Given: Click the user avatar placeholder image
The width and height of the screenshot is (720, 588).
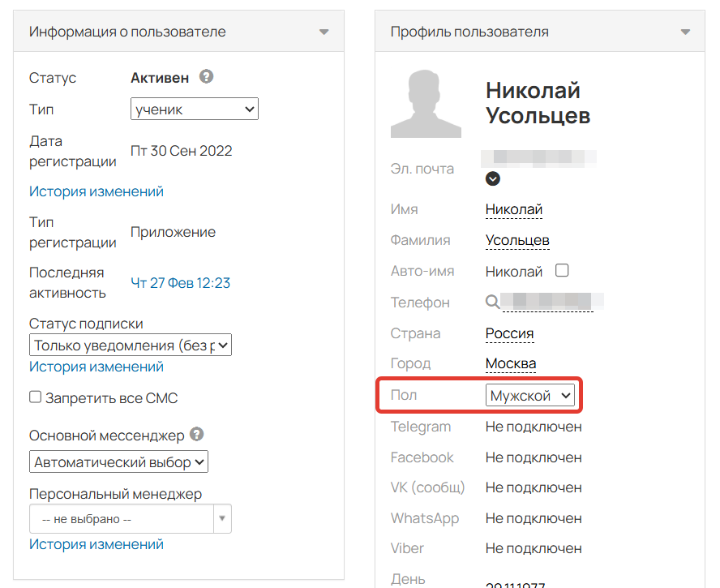Looking at the screenshot, I should [x=426, y=103].
